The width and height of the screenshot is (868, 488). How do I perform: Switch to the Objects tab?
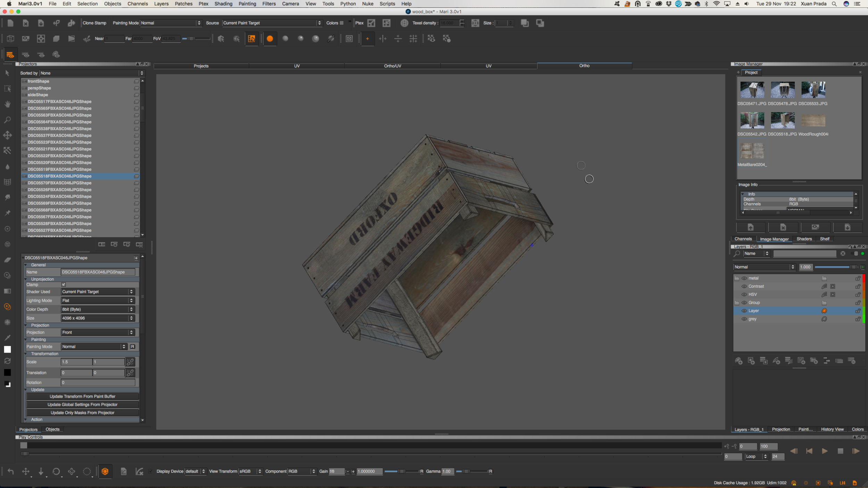tap(52, 429)
